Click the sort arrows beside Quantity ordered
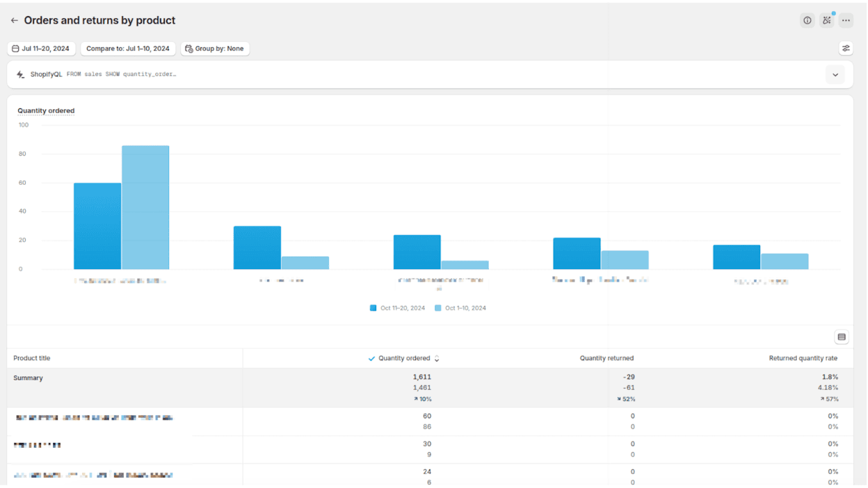Screen dimensions: 868x488 click(437, 359)
